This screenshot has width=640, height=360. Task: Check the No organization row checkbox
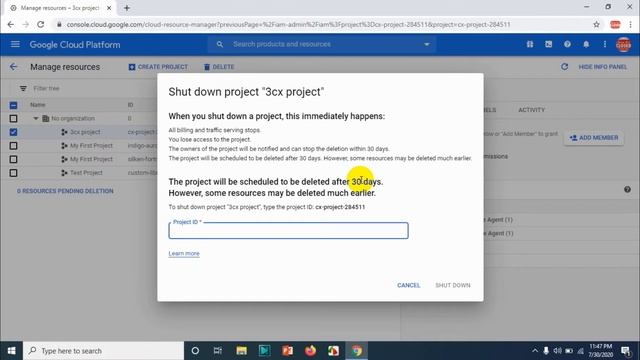point(13,118)
